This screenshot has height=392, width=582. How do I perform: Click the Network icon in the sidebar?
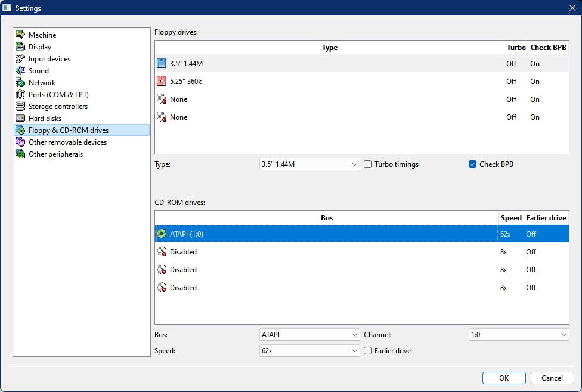click(20, 83)
